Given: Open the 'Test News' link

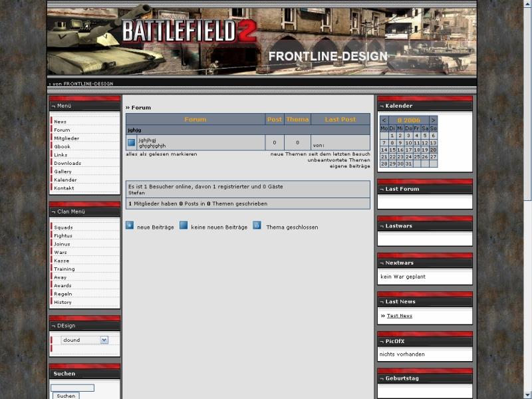Looking at the screenshot, I should point(400,316).
